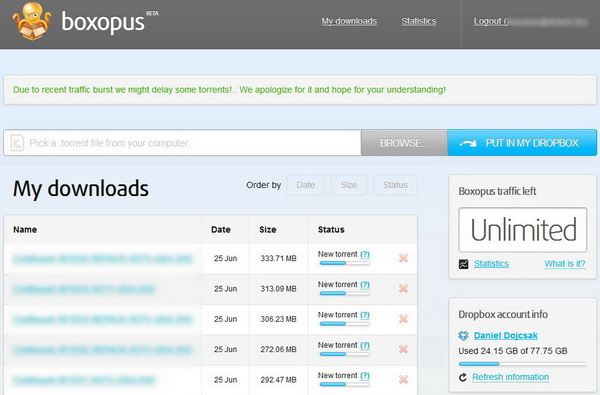Delete the 333.71 MB torrent
This screenshot has height=395, width=600.
pyautogui.click(x=403, y=258)
